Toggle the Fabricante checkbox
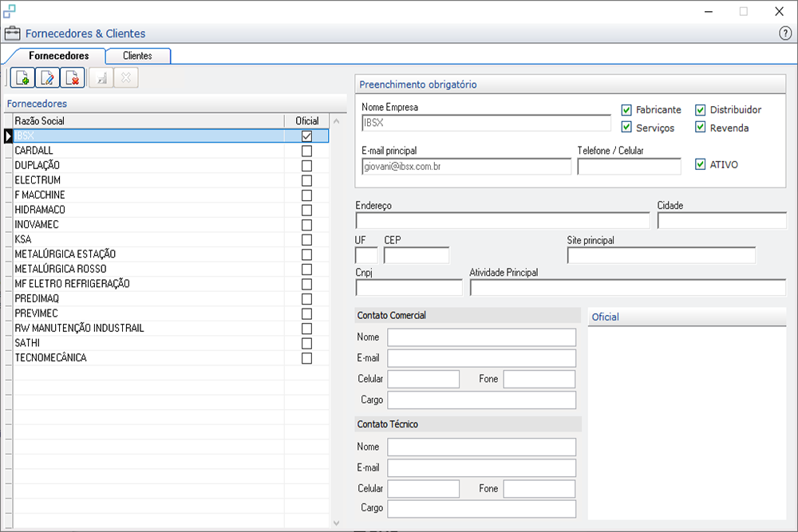 point(626,110)
